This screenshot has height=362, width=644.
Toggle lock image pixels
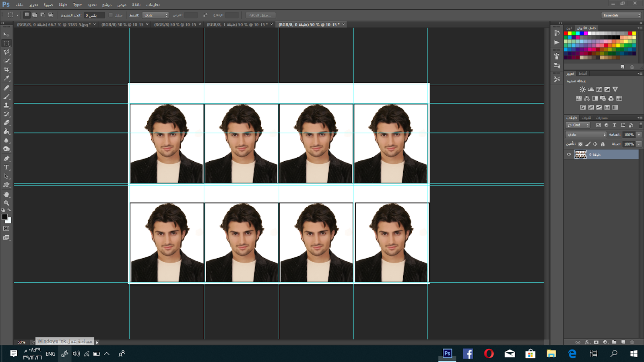click(x=588, y=144)
